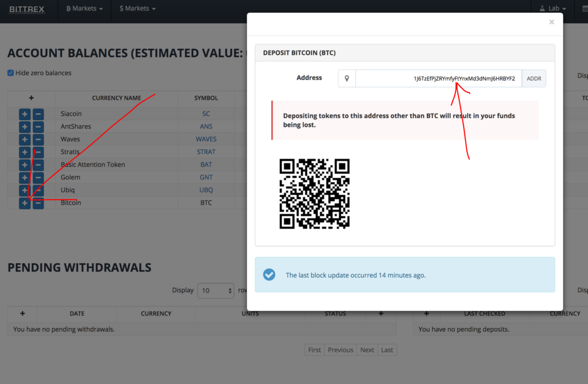Screen dimensions: 588x384
Task: Click 'You have no pending deposits.' text
Action: [464, 329]
